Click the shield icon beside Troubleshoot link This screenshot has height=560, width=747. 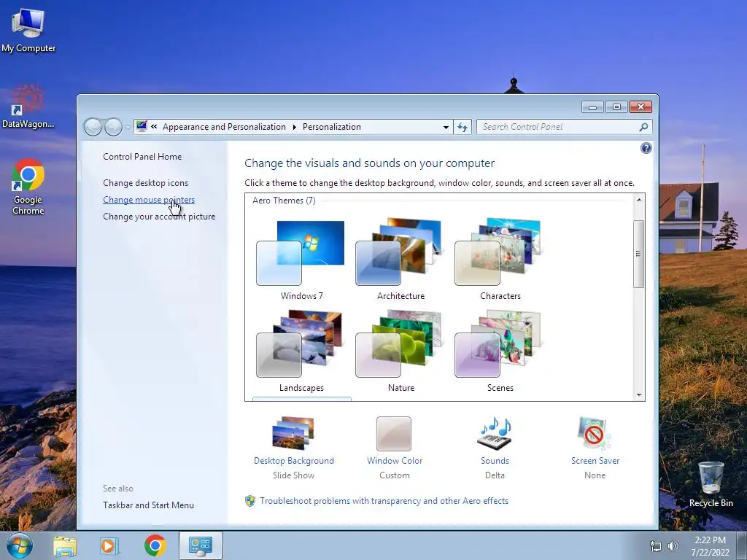point(250,501)
